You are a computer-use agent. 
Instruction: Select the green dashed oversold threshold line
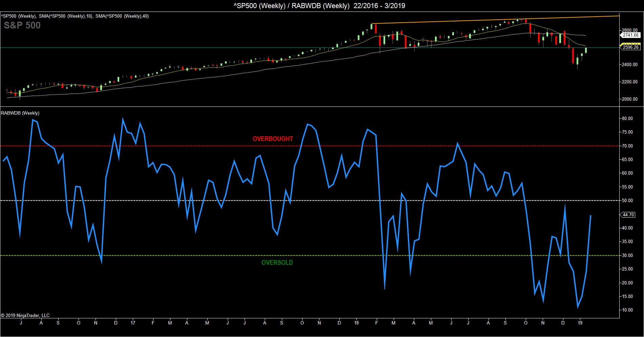point(309,255)
